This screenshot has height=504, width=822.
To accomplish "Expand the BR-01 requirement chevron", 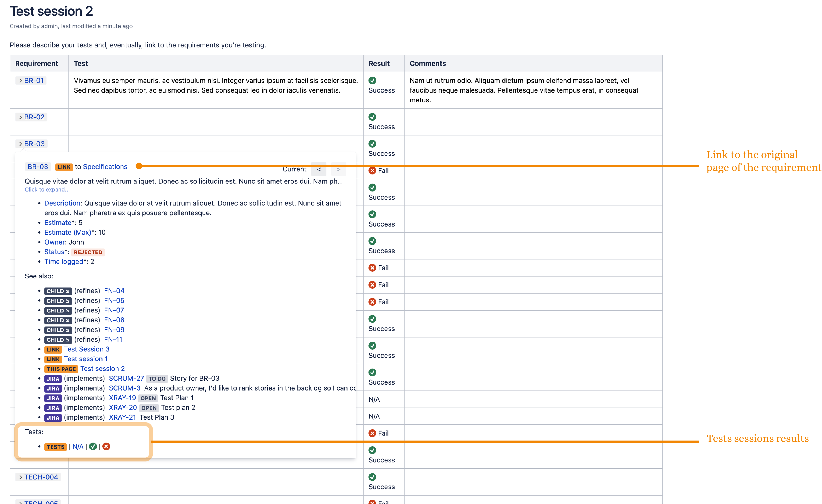I will 20,81.
